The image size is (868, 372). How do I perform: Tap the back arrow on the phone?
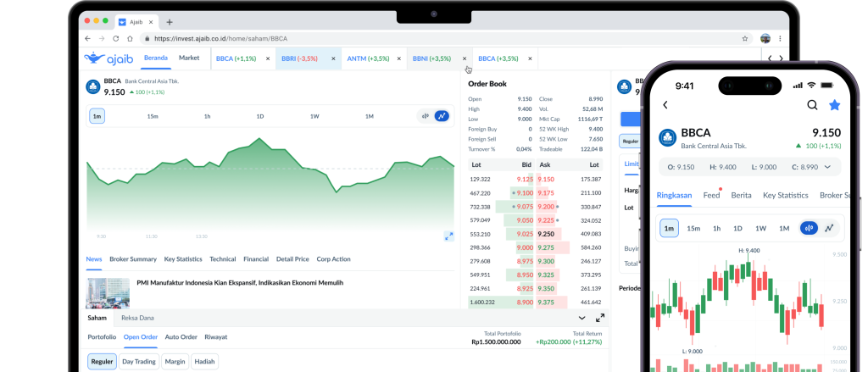point(665,105)
